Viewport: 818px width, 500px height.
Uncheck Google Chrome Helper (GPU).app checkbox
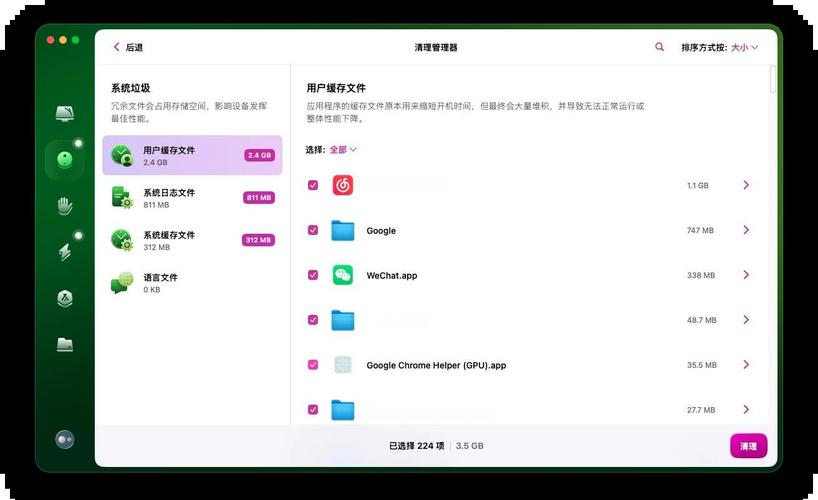pos(313,364)
